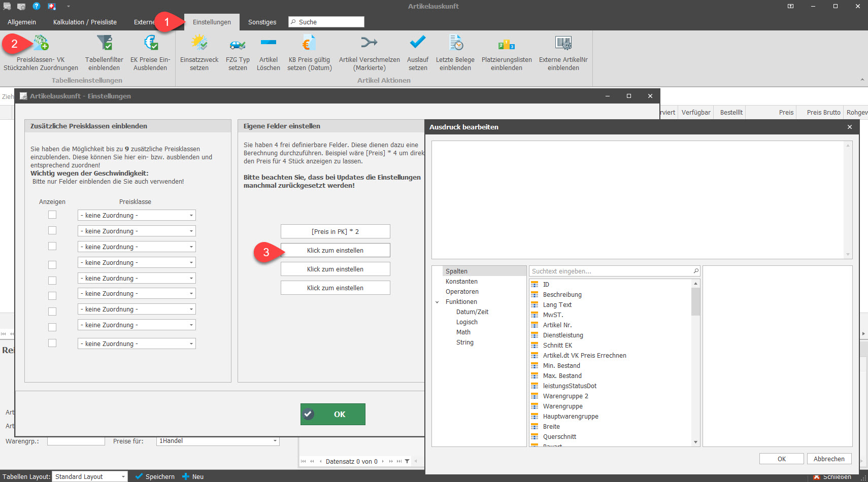Click the green OK button
The image size is (868, 482).
coord(332,414)
